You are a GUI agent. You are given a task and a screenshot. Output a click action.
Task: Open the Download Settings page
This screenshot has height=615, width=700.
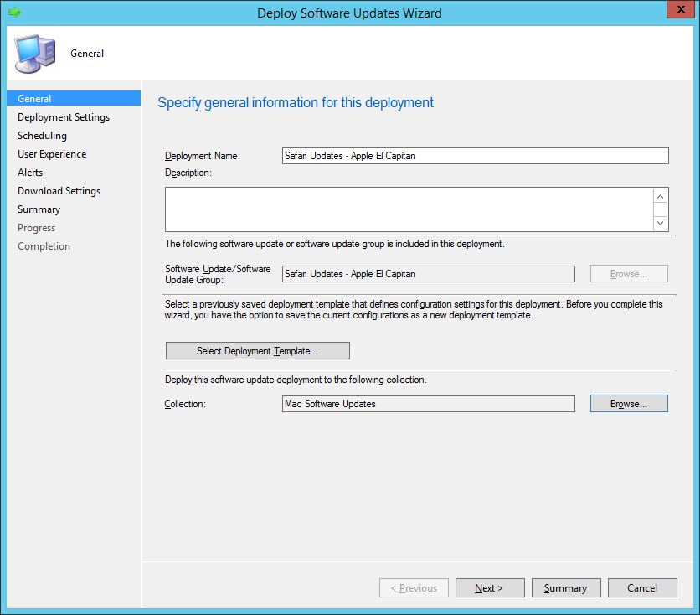tap(59, 190)
